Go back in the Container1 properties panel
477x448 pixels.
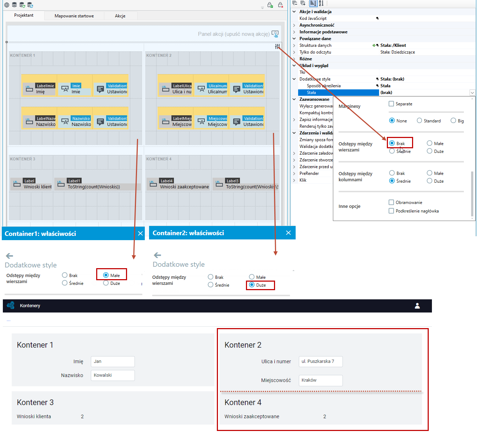tap(10, 256)
